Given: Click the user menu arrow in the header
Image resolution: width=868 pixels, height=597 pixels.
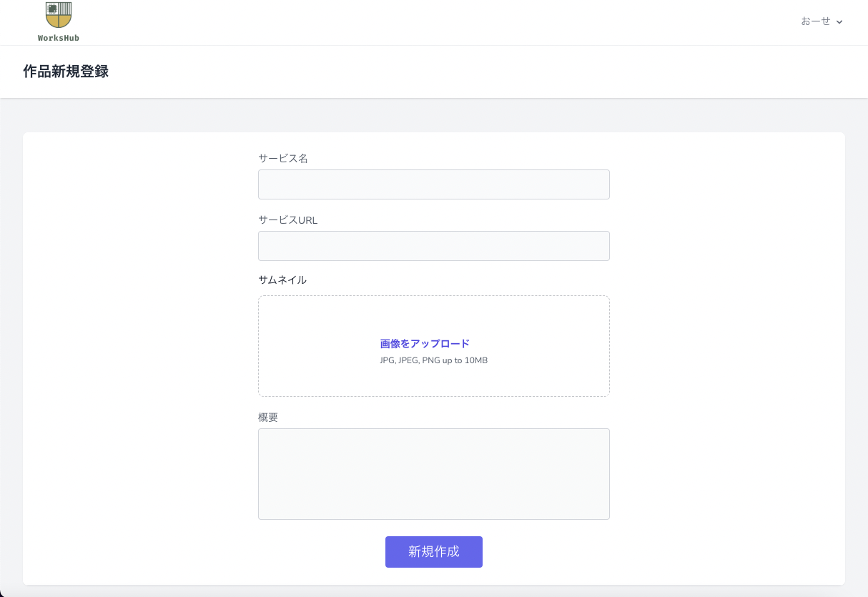Looking at the screenshot, I should point(840,21).
